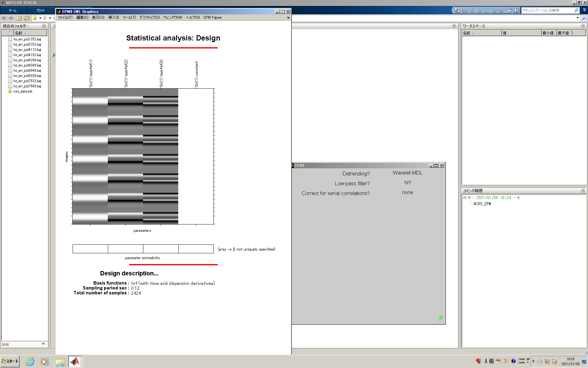Open the Workspace panel actions dropdown

(x=583, y=26)
